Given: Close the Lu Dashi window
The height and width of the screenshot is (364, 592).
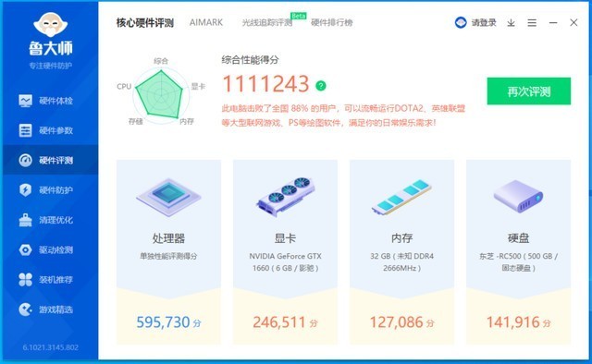Looking at the screenshot, I should click(573, 22).
